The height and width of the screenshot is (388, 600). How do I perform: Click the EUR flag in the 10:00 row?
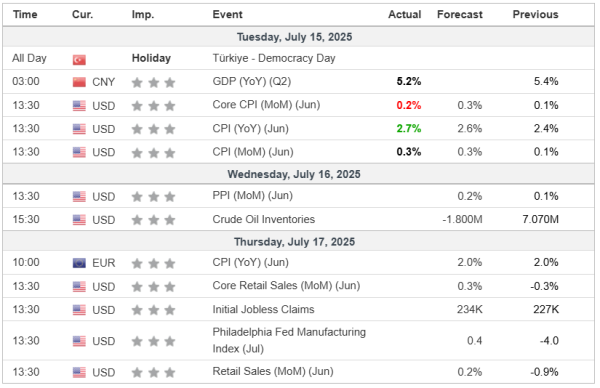tap(79, 263)
